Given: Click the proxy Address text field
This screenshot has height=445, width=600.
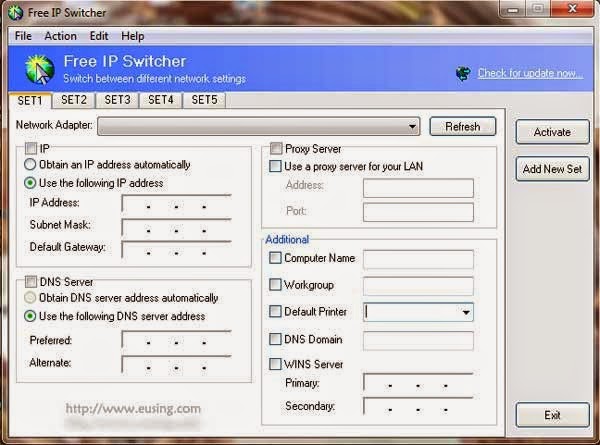Looking at the screenshot, I should coord(418,188).
